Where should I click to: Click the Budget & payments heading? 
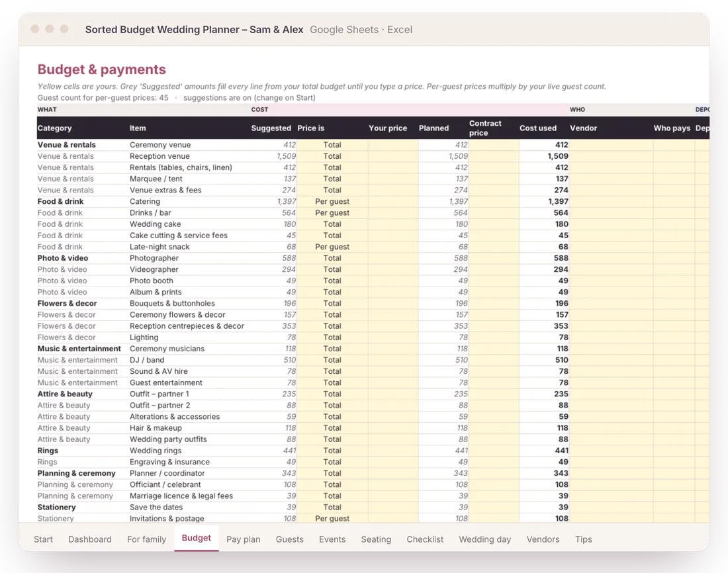pos(102,69)
